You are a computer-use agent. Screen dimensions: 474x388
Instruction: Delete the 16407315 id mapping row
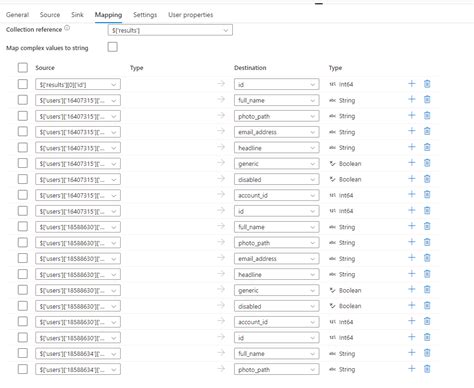[x=427, y=210]
